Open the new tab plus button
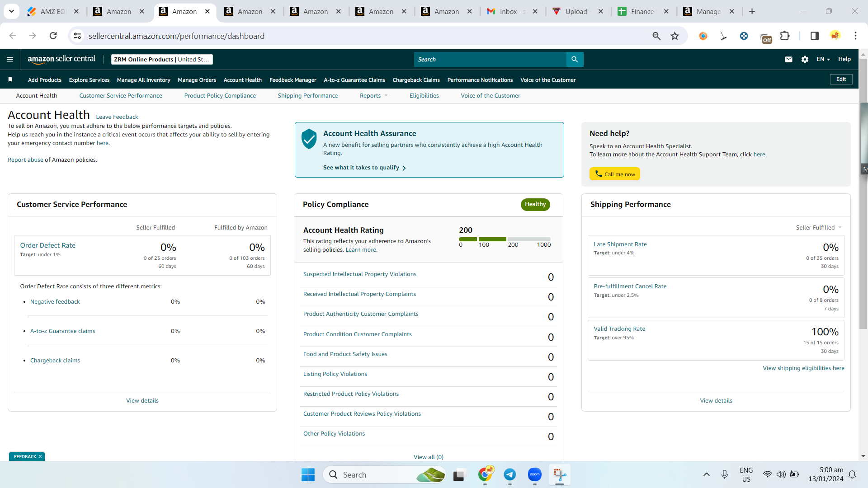Screen dimensions: 868x488 pyautogui.click(x=752, y=11)
